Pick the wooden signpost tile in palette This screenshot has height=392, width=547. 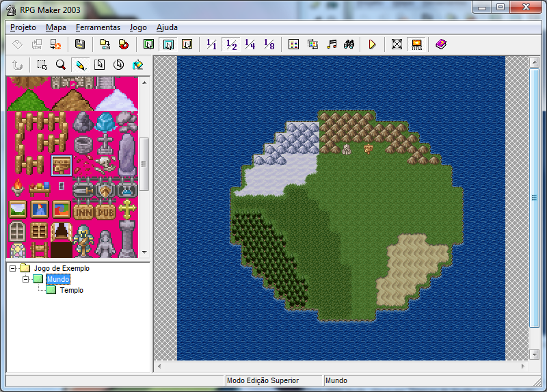tap(62, 166)
